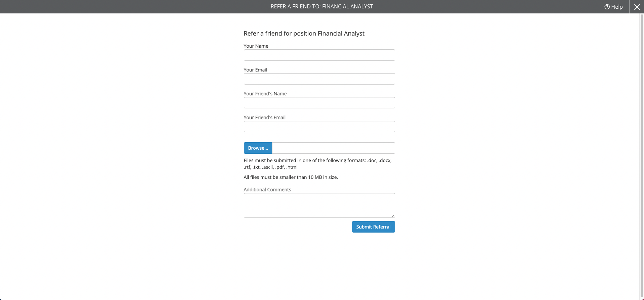
Task: Click the Help question mark icon
Action: [607, 7]
